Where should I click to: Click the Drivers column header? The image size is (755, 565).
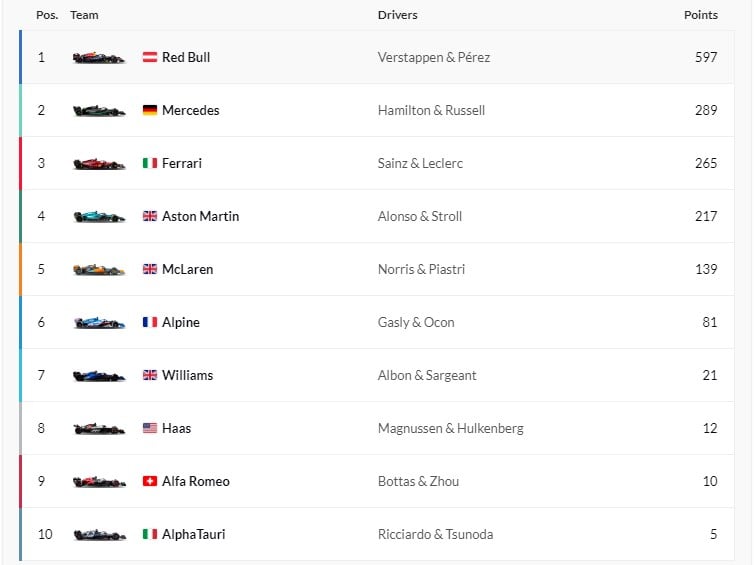[x=398, y=15]
